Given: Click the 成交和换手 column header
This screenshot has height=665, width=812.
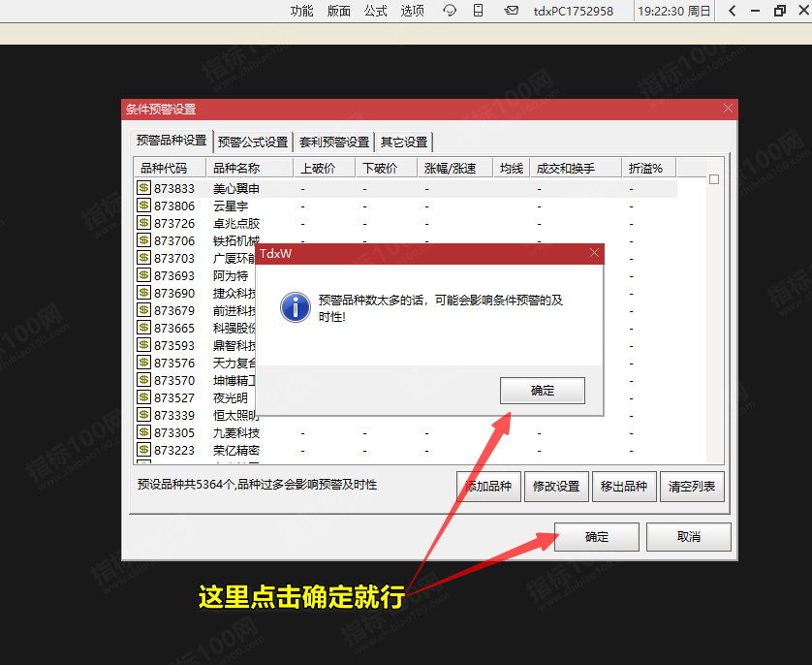Looking at the screenshot, I should (576, 169).
